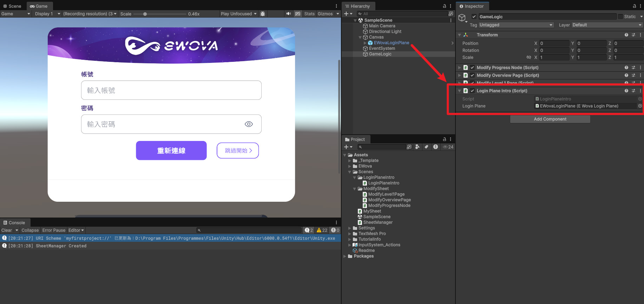
Task: Collapse the Canvas node in the Hierarchy
Action: pyautogui.click(x=360, y=37)
